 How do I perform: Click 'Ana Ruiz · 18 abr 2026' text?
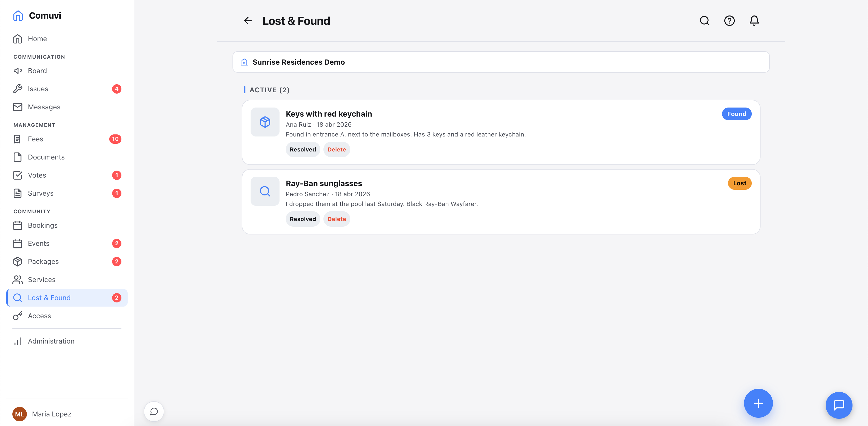click(319, 124)
